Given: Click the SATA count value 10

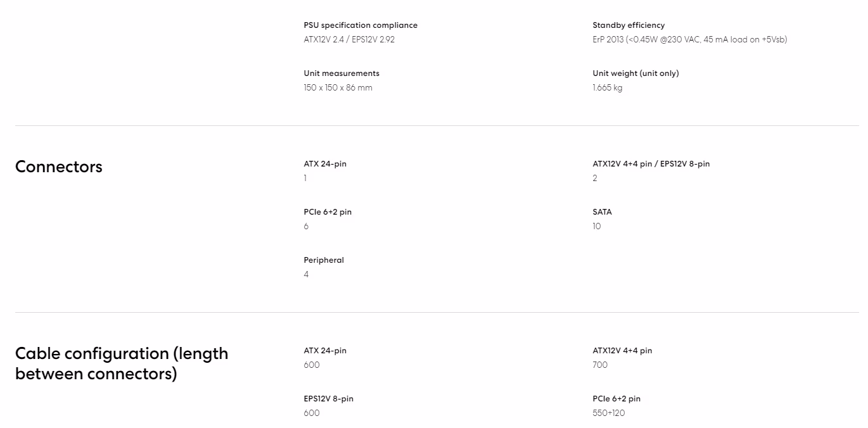Looking at the screenshot, I should click(x=597, y=226).
